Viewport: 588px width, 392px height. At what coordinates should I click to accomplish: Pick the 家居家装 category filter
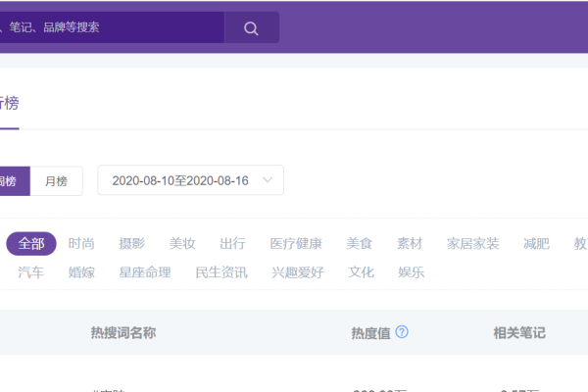(472, 243)
